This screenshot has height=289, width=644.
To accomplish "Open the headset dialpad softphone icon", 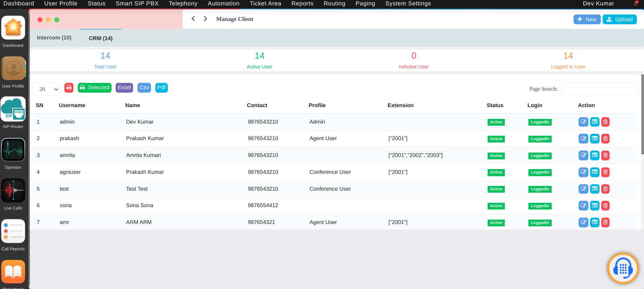I will pyautogui.click(x=623, y=268).
